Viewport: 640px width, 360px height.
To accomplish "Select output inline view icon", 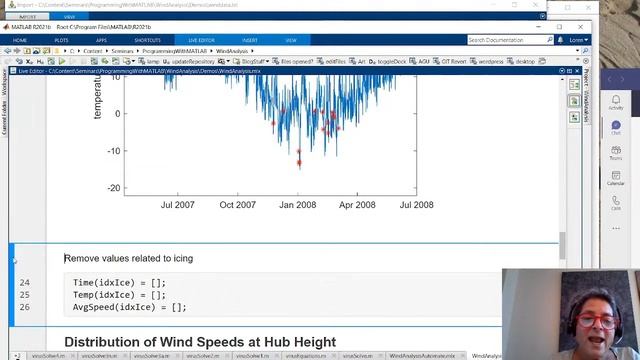I will point(574,101).
